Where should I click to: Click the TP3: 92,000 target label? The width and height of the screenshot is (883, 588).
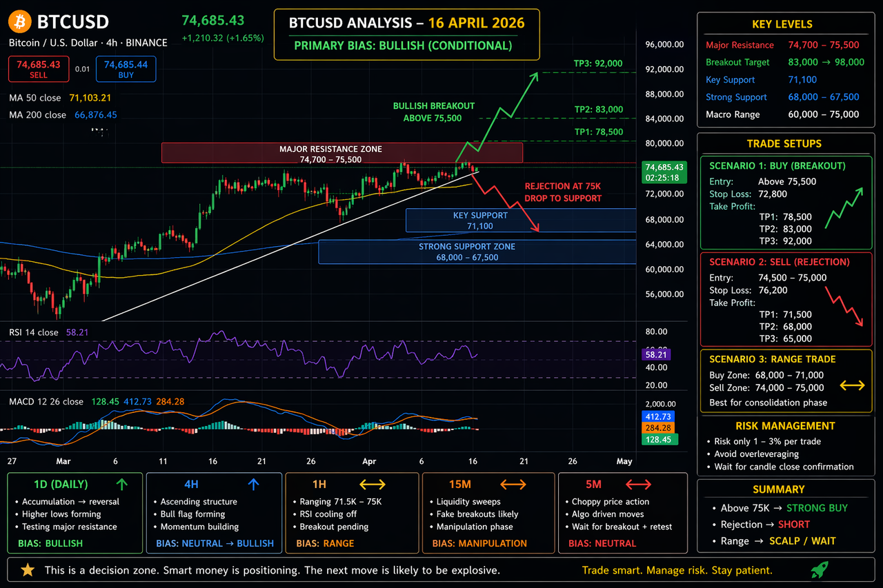[598, 63]
